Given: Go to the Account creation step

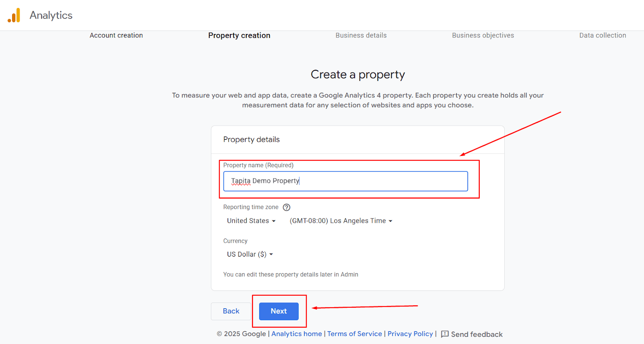Looking at the screenshot, I should click(116, 35).
